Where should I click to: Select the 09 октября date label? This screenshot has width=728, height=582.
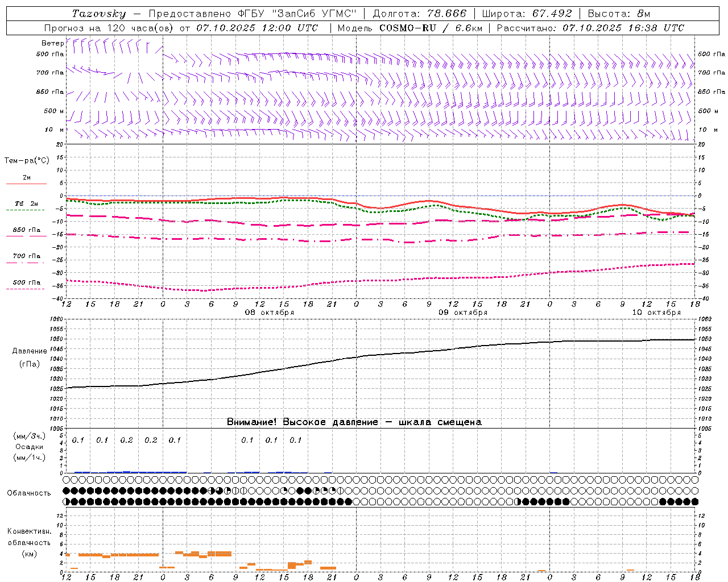point(463,313)
